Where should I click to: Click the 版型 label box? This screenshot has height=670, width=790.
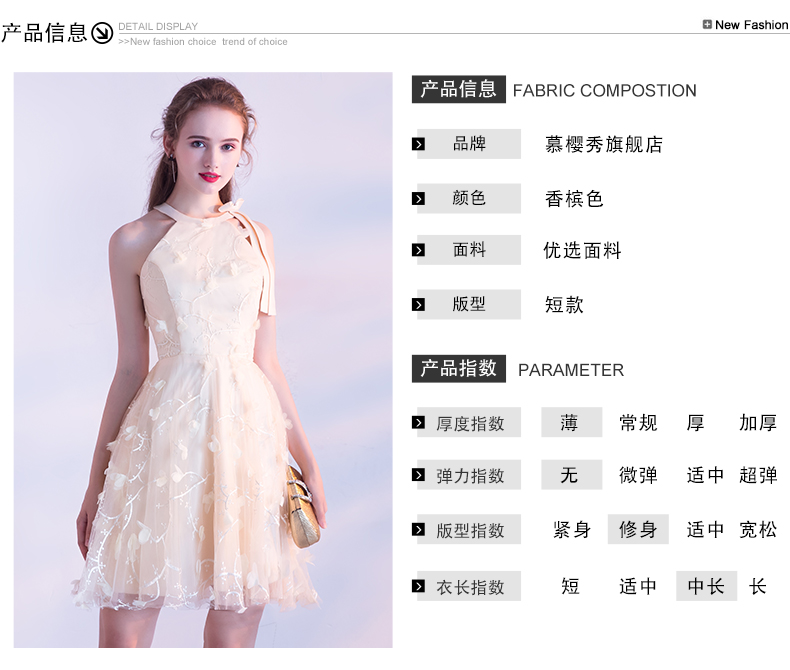[469, 304]
